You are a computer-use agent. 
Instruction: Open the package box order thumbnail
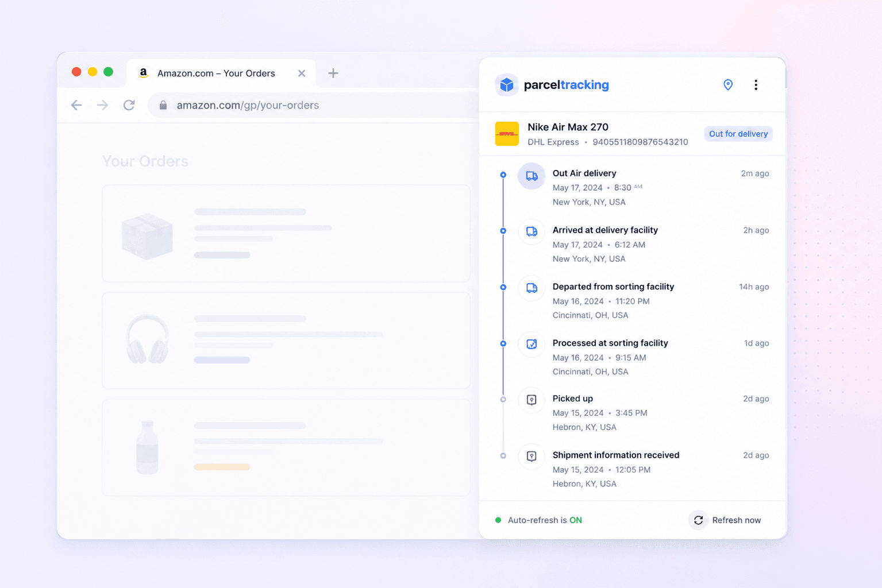coord(147,236)
